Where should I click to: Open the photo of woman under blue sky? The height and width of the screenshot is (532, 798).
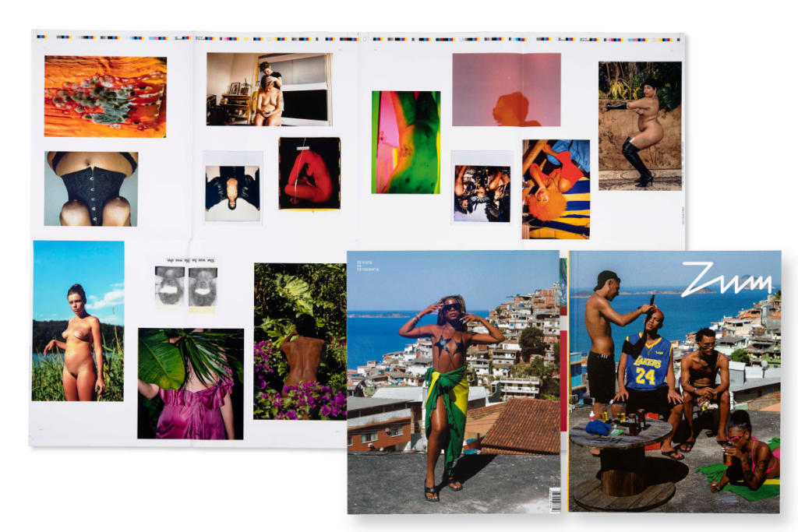(79, 321)
